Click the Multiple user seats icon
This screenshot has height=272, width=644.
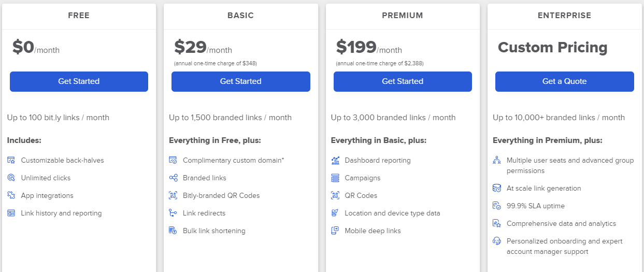coord(497,160)
